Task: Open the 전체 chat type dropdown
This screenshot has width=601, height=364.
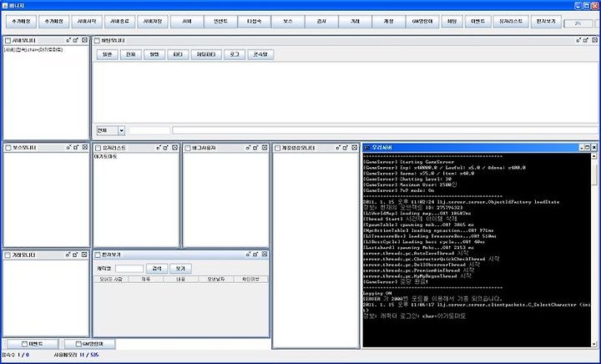Action: [111, 131]
